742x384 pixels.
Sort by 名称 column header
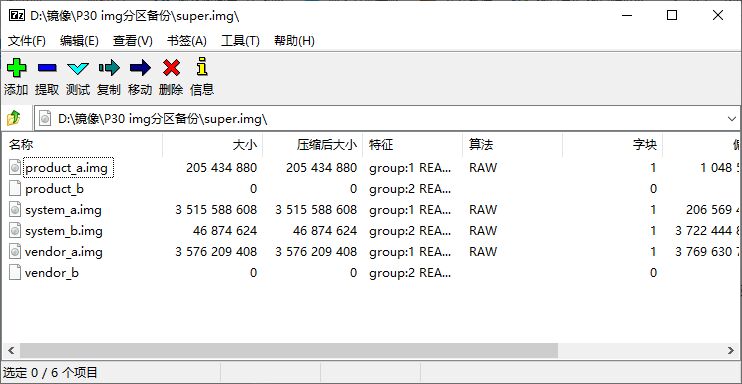tap(82, 145)
